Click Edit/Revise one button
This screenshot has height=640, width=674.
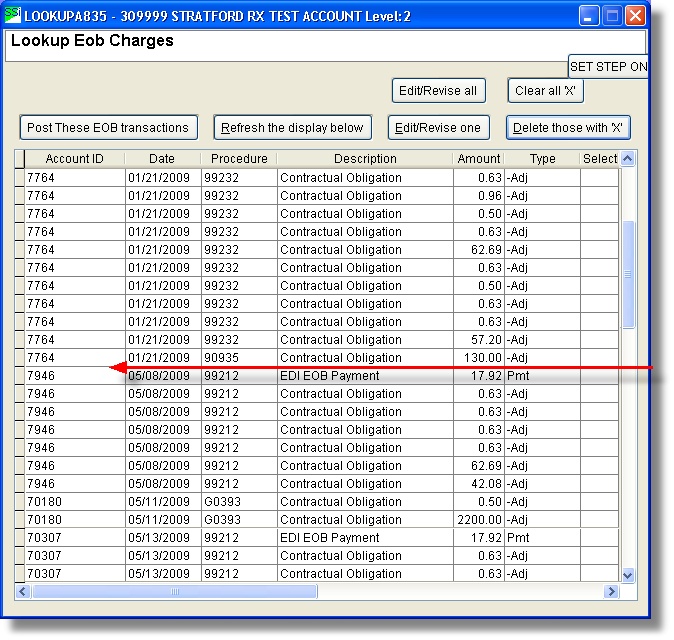point(438,128)
